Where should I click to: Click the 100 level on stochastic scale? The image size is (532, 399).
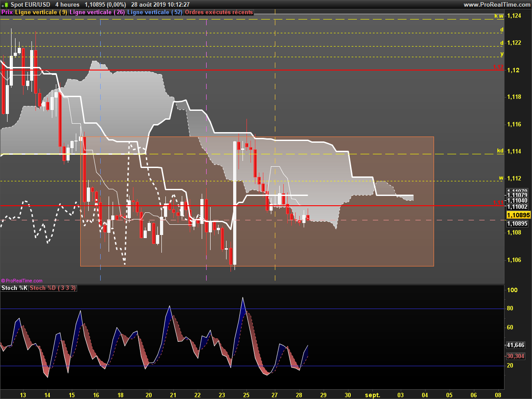point(512,290)
